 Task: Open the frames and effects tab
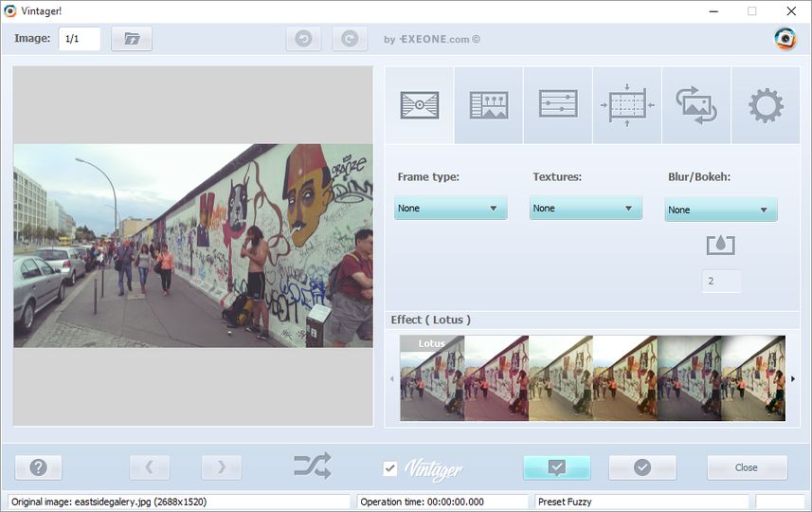click(420, 105)
